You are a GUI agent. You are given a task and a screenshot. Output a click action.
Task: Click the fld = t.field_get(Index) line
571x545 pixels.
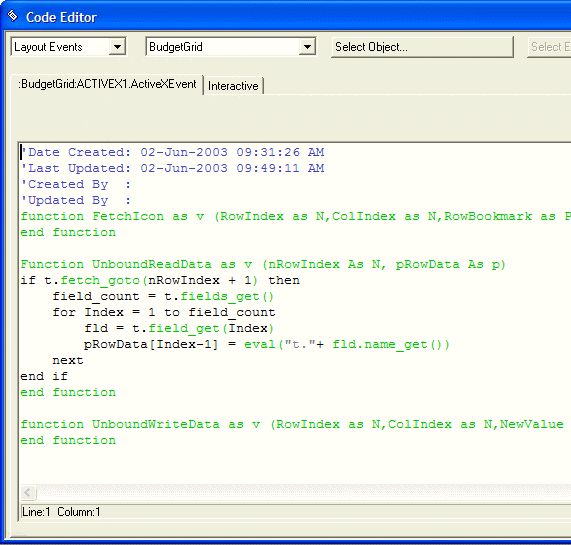pos(179,328)
